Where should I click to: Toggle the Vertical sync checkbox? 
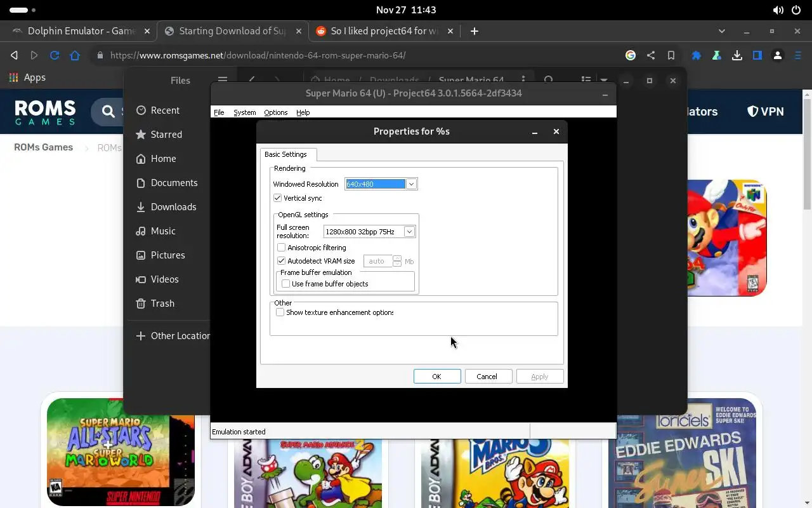[x=277, y=198]
